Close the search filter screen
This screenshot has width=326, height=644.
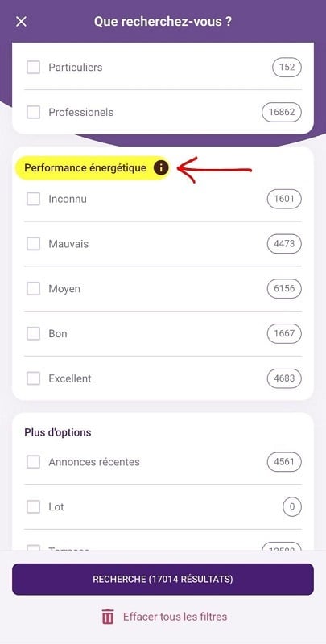click(21, 22)
